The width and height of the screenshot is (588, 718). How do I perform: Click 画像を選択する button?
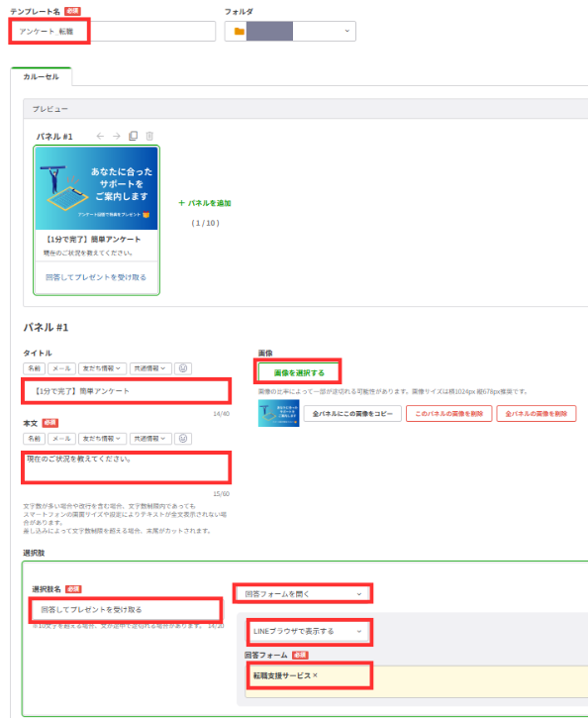[x=299, y=372]
